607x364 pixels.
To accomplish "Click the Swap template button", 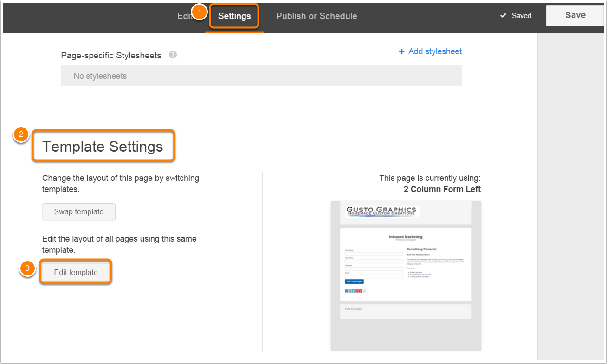I will (79, 211).
